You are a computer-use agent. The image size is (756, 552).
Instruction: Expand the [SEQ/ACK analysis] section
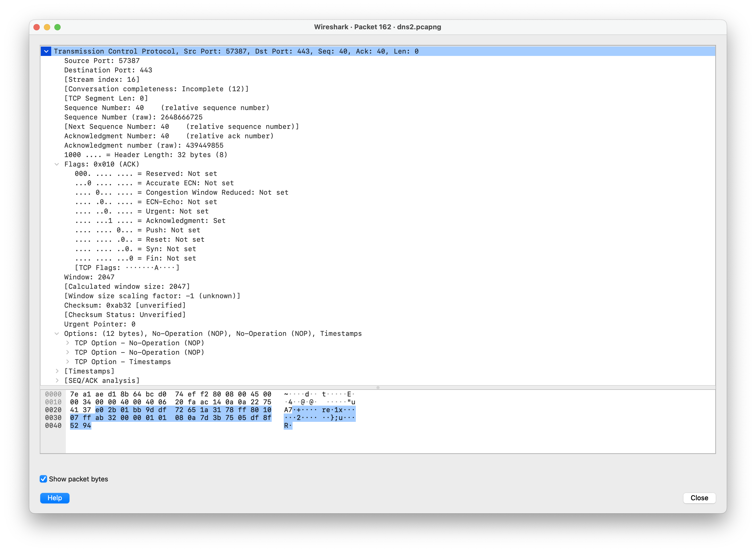(57, 380)
